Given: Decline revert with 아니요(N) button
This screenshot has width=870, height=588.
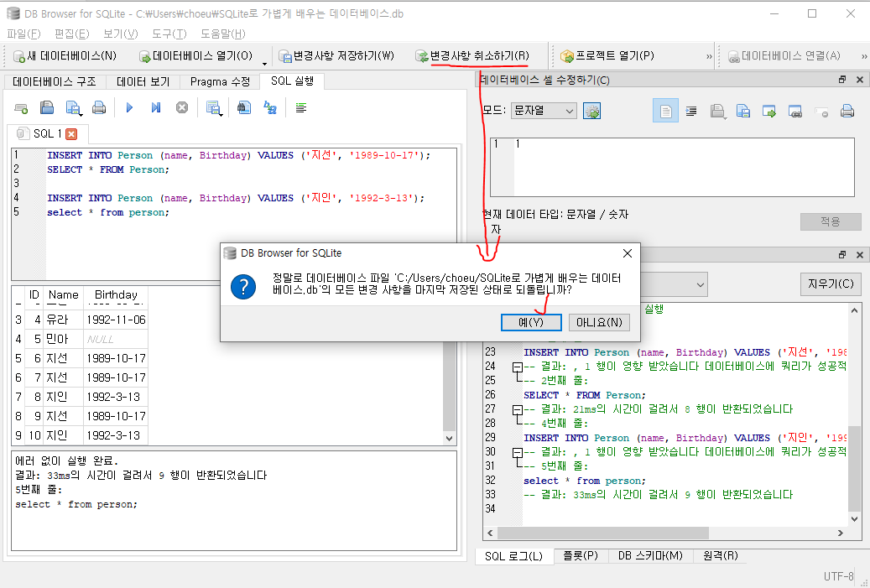Looking at the screenshot, I should [x=599, y=322].
